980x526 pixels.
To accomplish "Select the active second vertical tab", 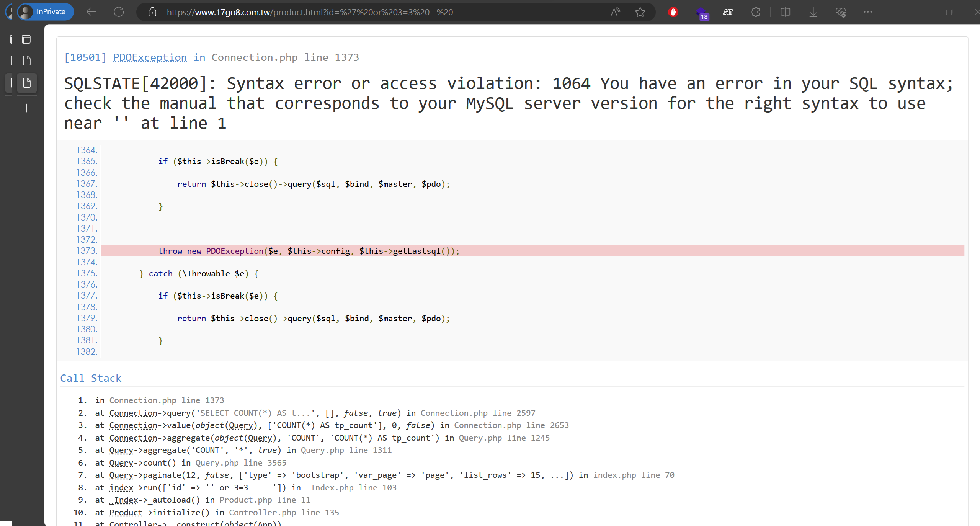I will (x=26, y=83).
